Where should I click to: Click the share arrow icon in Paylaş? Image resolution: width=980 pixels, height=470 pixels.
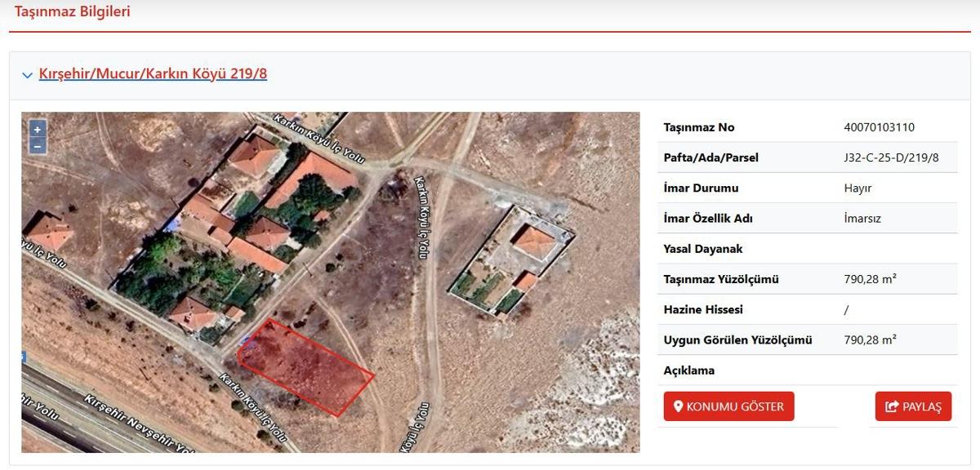pos(891,406)
